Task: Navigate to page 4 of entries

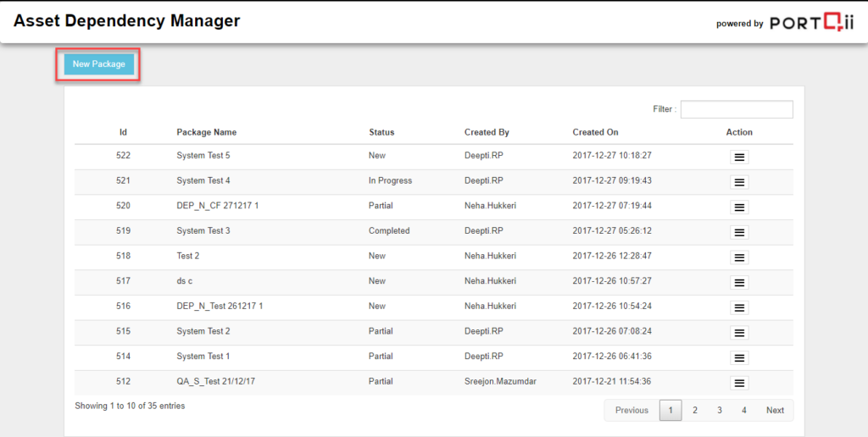Action: click(x=744, y=411)
